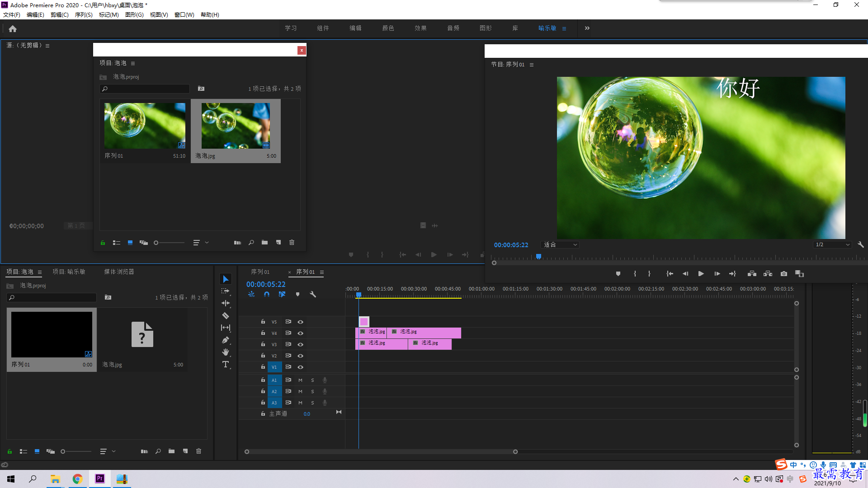The width and height of the screenshot is (868, 488).
Task: Click New Item in floating project panel
Action: (x=278, y=243)
